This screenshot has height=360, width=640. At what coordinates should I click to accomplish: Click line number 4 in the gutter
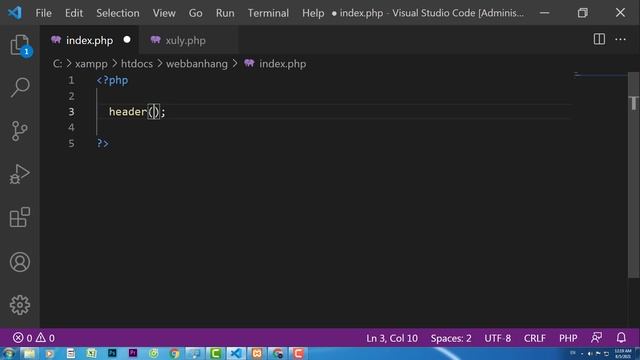(x=71, y=127)
